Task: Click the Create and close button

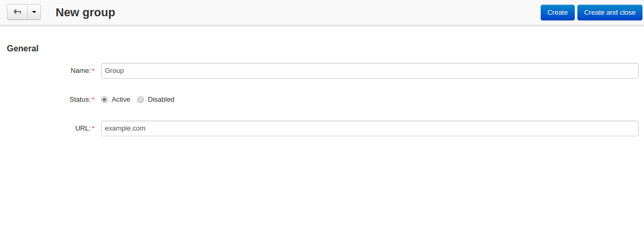Action: coord(609,13)
